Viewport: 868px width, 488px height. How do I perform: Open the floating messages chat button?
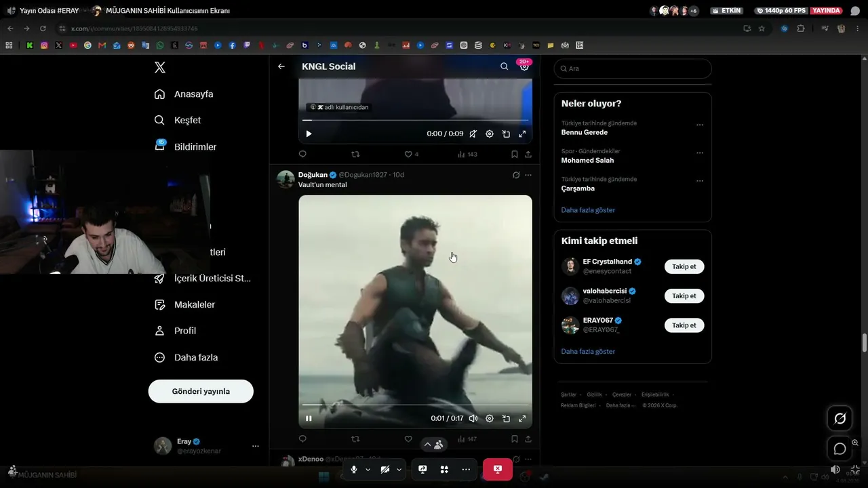(840, 449)
